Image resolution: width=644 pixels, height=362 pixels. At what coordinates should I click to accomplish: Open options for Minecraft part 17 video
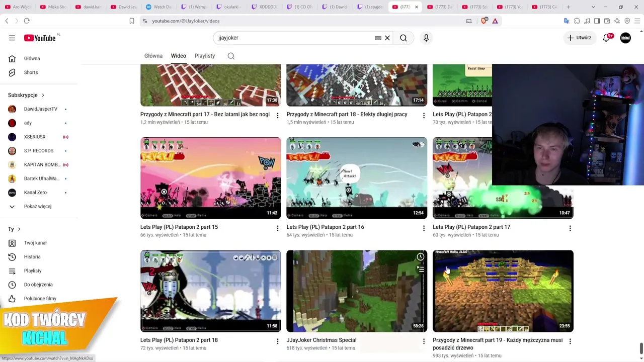click(277, 116)
